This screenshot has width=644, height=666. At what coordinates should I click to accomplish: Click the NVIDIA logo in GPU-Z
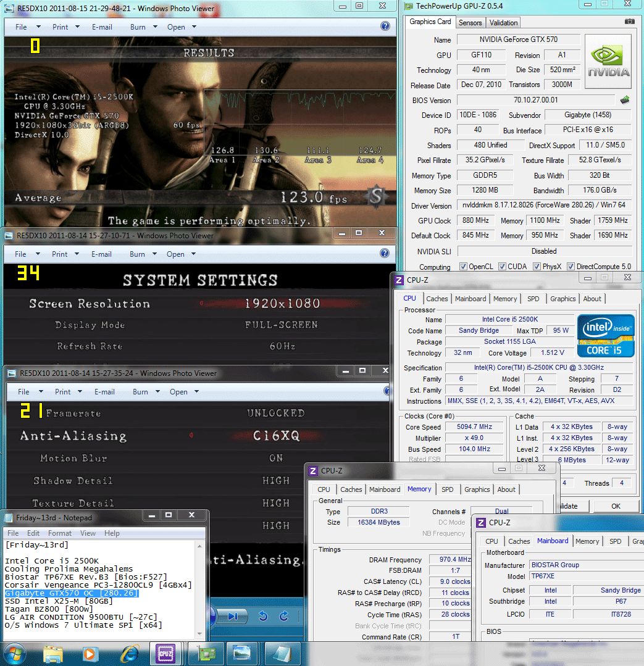pyautogui.click(x=608, y=62)
